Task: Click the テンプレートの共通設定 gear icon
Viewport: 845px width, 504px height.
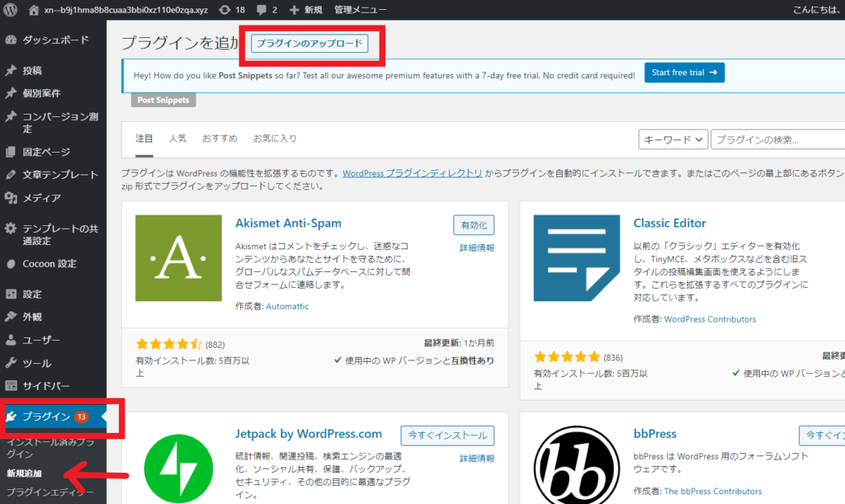Action: [11, 228]
